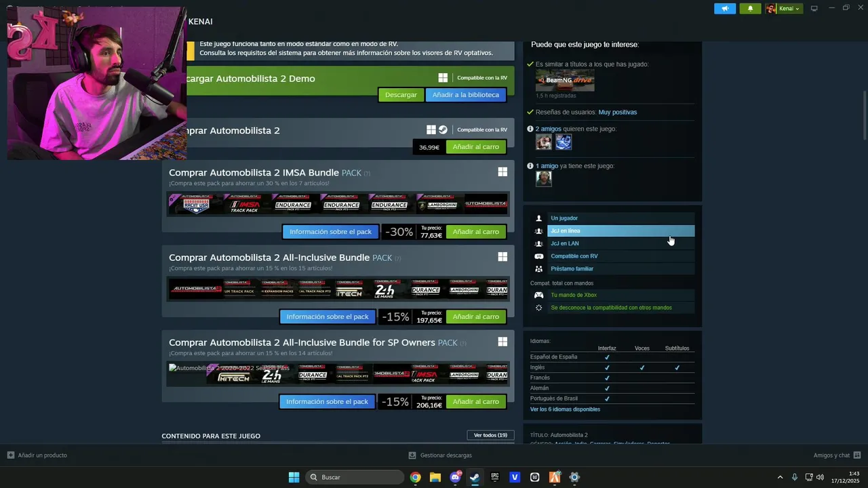Image resolution: width=868 pixels, height=488 pixels.
Task: Click the (?) help next to IMSA Bundle PACK
Action: 367,174
